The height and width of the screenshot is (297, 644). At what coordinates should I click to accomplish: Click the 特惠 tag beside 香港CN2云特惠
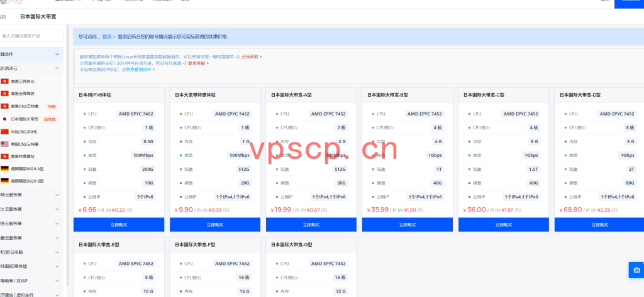(52, 107)
